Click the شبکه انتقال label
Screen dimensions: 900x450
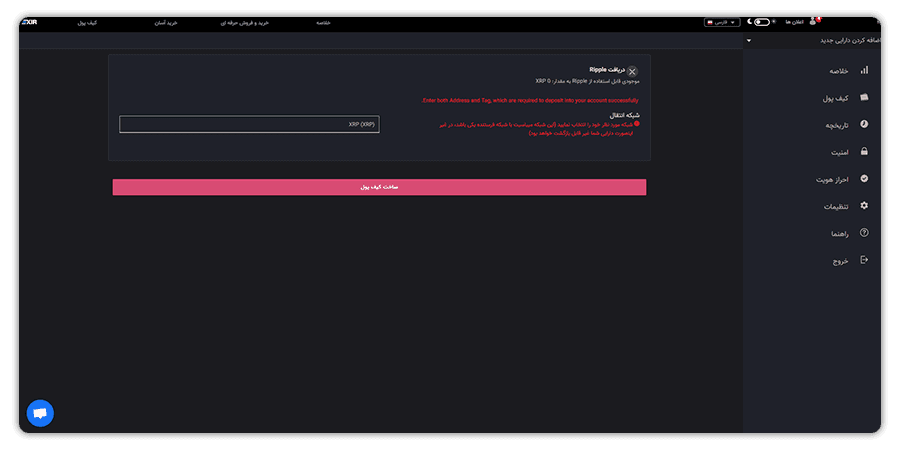pos(626,115)
